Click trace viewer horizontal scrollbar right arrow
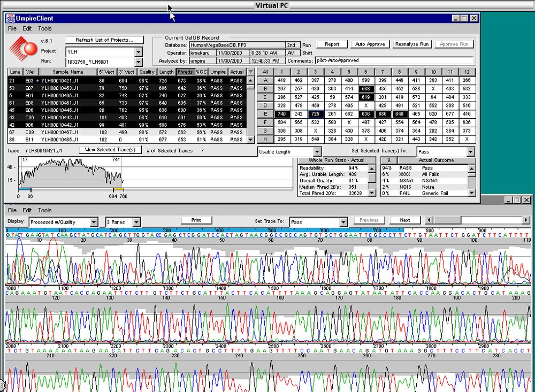This screenshot has height=392, width=535. pos(526,220)
